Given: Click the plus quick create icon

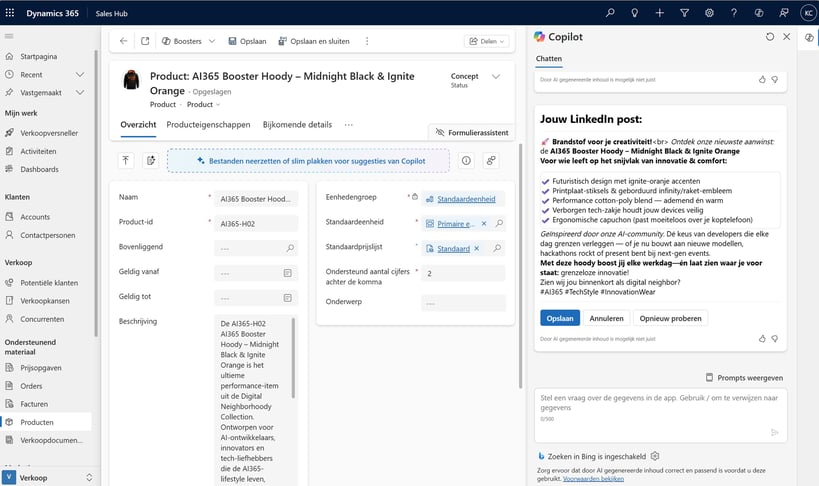Looking at the screenshot, I should [660, 13].
